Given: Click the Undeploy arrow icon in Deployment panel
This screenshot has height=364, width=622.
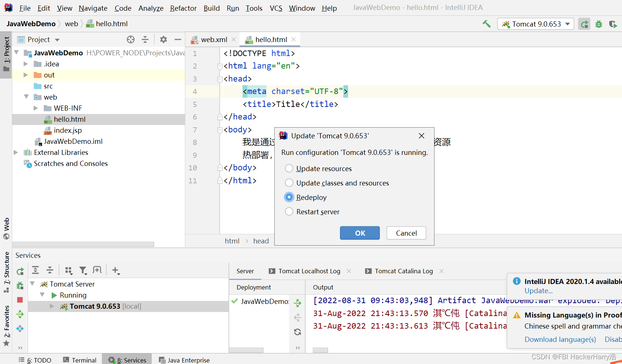Looking at the screenshot, I should (x=298, y=318).
